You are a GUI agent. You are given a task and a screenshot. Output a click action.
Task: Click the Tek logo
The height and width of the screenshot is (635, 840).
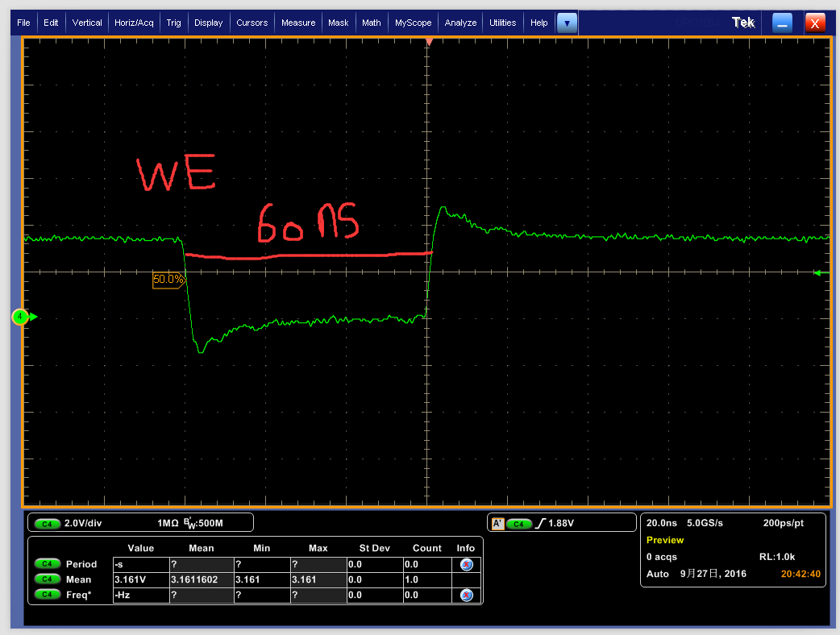coord(743,23)
